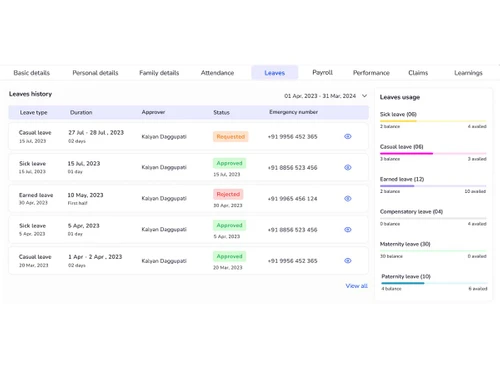Click the Requested status badge
The image size is (500, 375).
coord(231,136)
